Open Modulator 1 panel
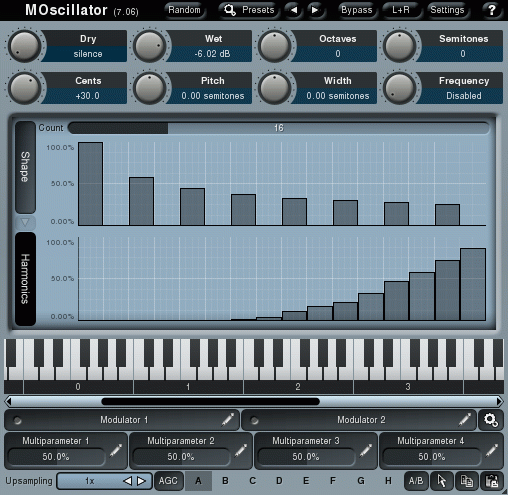 [x=122, y=420]
